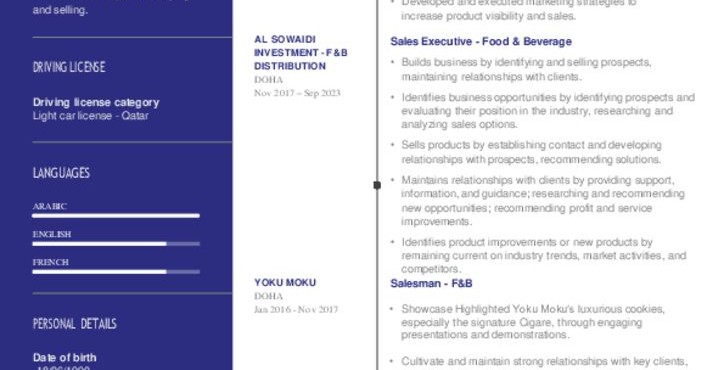This screenshot has width=724, height=370.
Task: Click the Al Sowaidi Investment company name
Action: pyautogui.click(x=301, y=53)
